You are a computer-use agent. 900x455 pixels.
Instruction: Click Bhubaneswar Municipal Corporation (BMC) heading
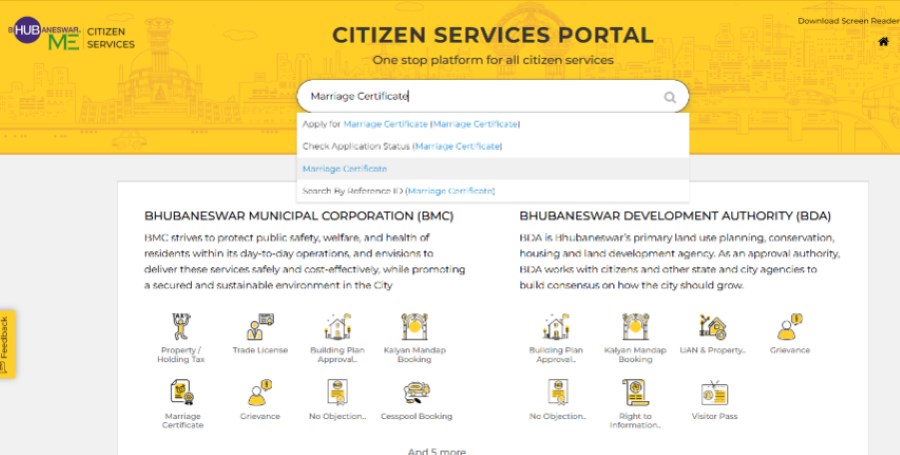pyautogui.click(x=299, y=216)
